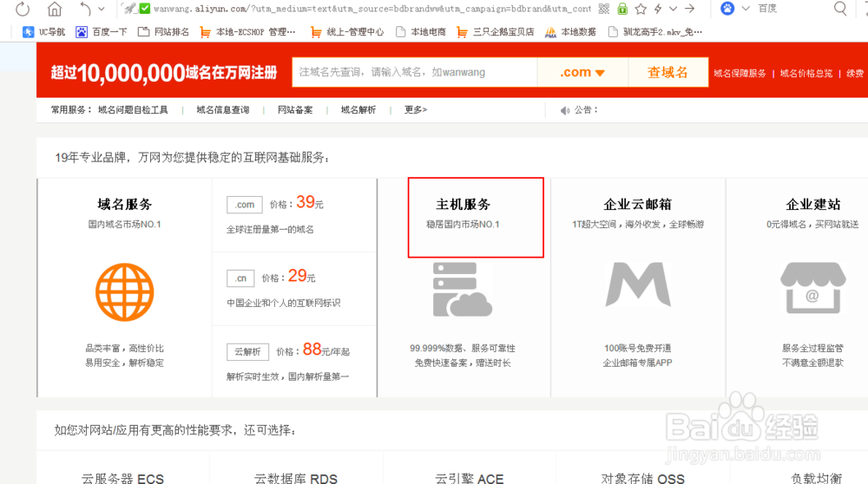Click the 企业建站 heading

point(813,205)
